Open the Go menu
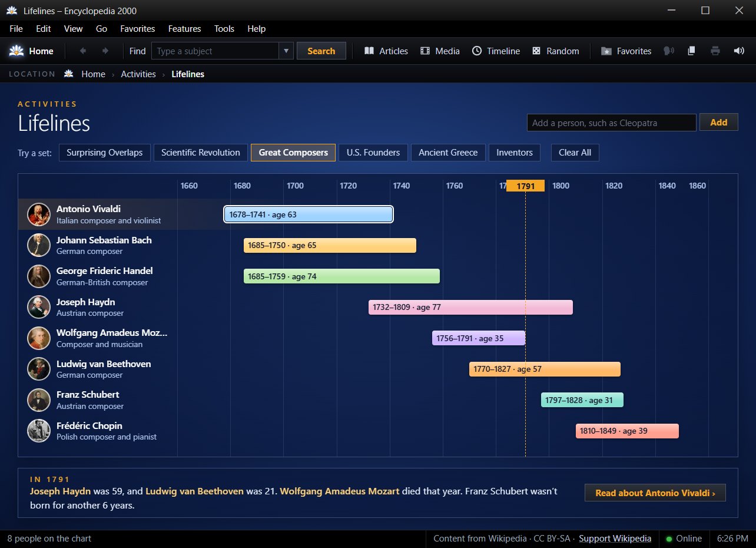756x548 pixels. click(101, 29)
